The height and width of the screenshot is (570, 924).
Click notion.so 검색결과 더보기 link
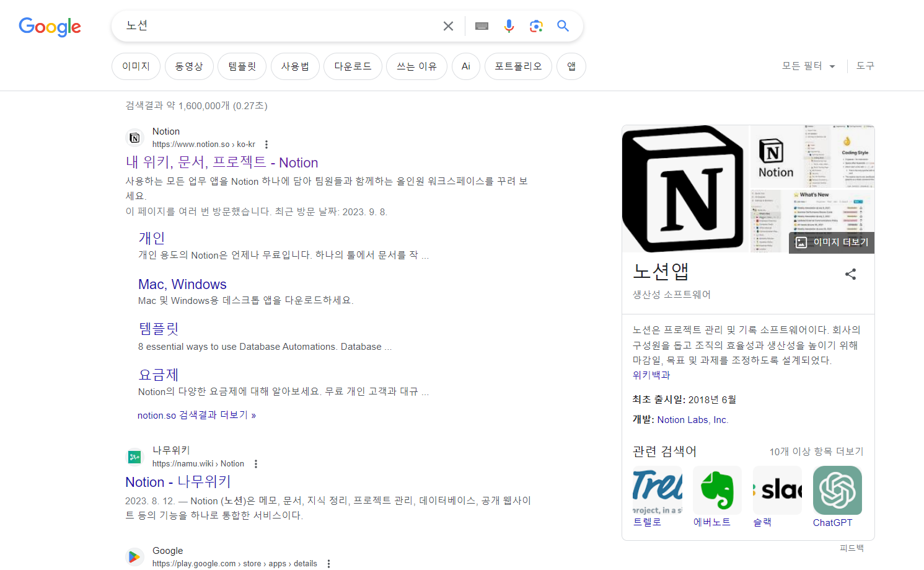click(196, 415)
